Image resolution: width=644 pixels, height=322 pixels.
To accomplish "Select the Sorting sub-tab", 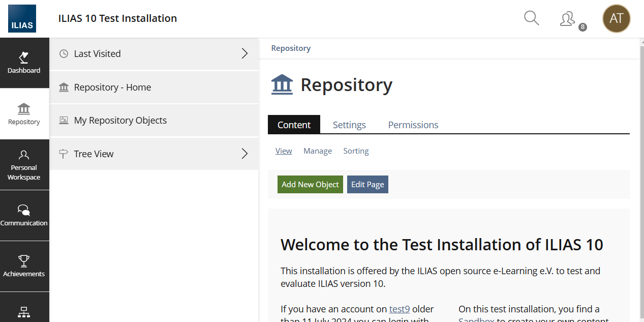I will 356,151.
